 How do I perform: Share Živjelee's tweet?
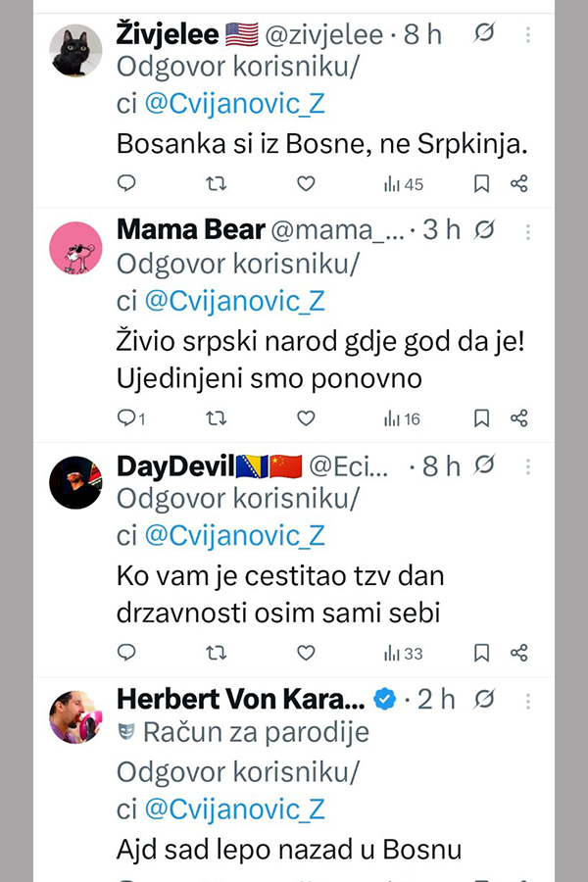point(519,183)
